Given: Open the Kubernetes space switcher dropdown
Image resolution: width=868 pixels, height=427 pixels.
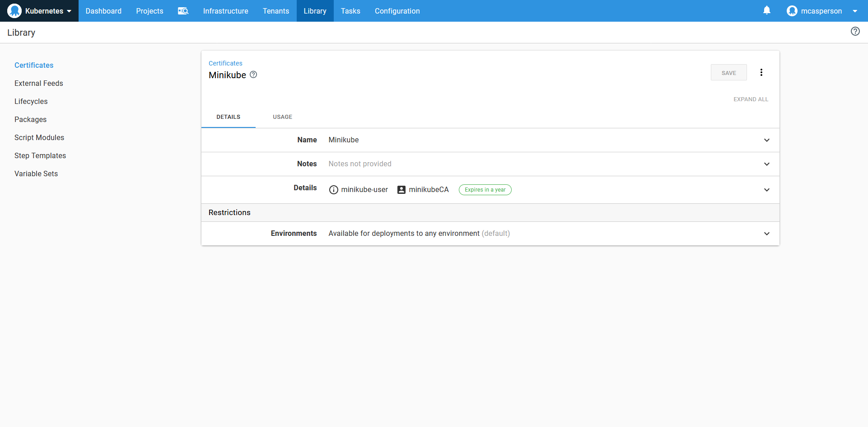Looking at the screenshot, I should 69,11.
